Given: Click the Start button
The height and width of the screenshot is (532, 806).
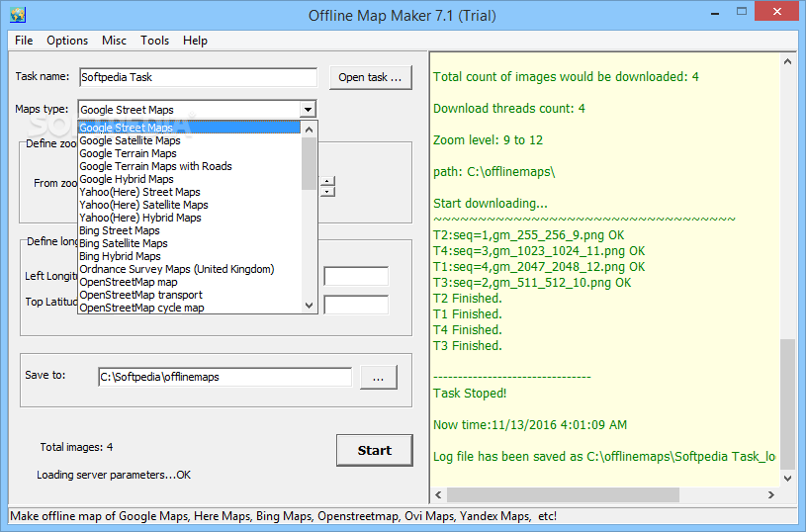Looking at the screenshot, I should pos(375,450).
